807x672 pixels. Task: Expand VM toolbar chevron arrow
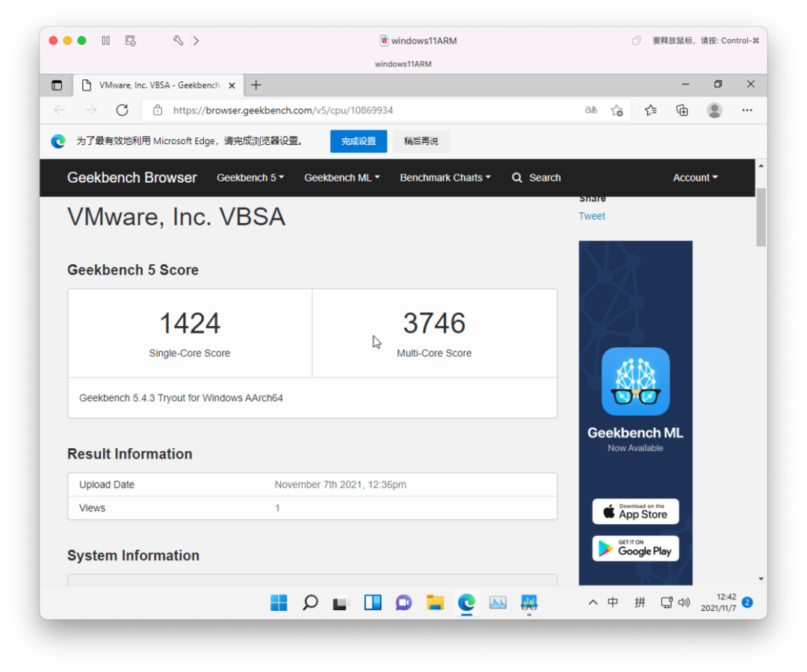point(196,40)
